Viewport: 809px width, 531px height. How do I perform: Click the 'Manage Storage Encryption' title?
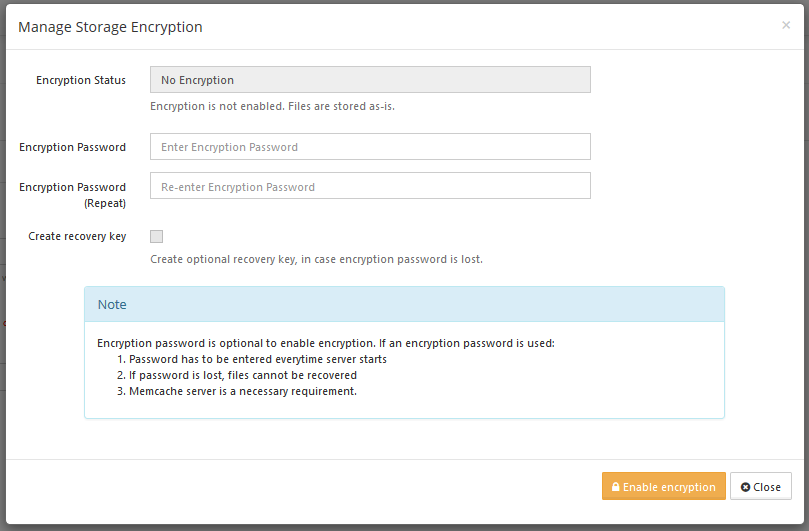[110, 27]
